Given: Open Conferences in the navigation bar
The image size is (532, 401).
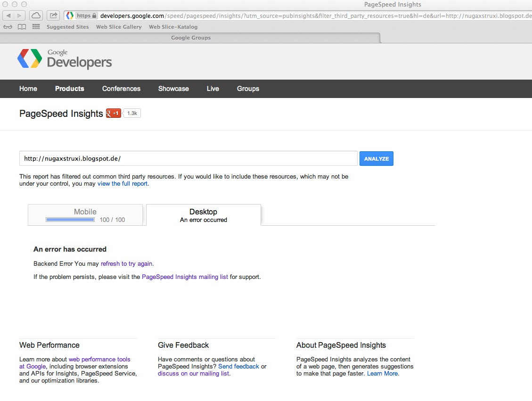Looking at the screenshot, I should pos(121,89).
